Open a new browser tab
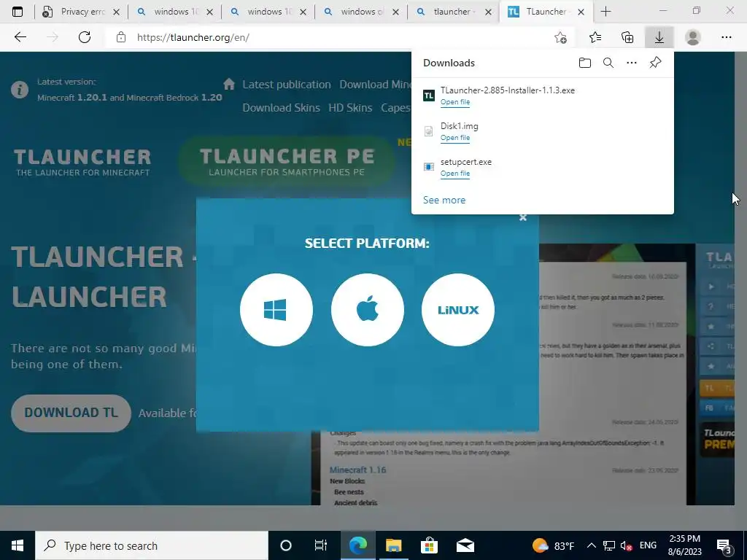 click(x=606, y=12)
